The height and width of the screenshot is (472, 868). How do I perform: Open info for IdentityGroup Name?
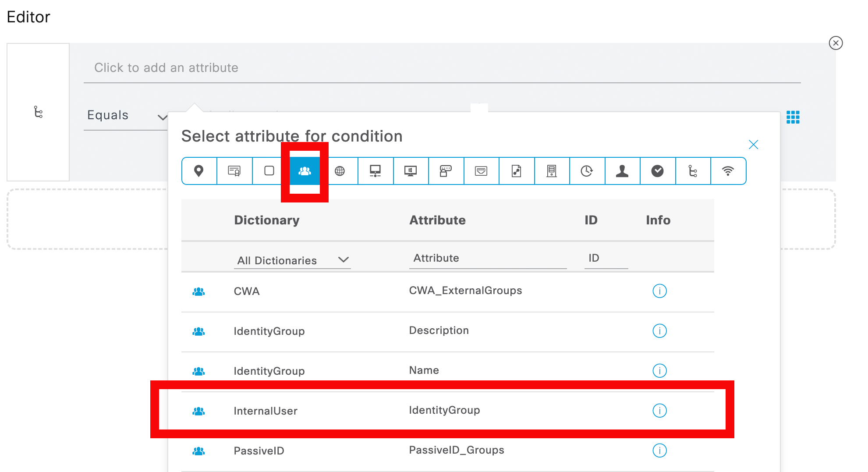click(x=659, y=371)
